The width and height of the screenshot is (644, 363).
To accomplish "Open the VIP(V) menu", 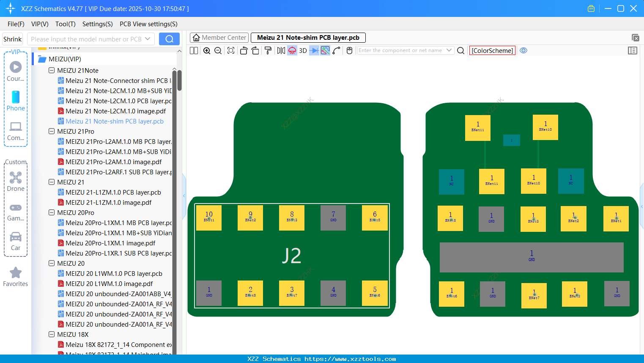I will coord(40,24).
